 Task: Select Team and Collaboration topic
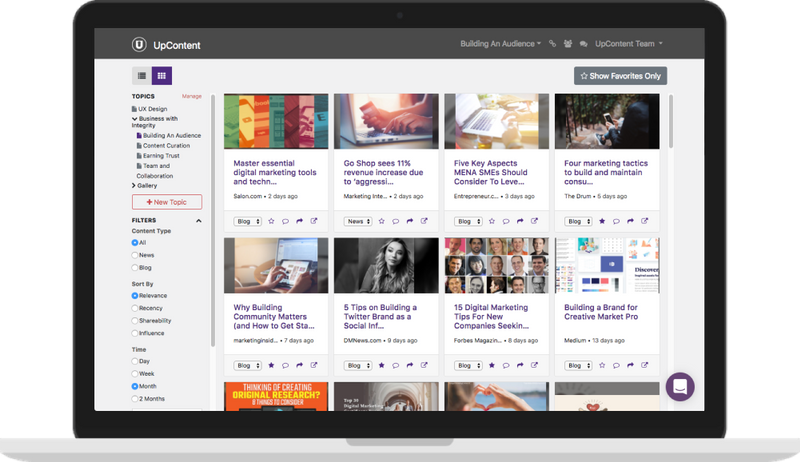pyautogui.click(x=155, y=171)
